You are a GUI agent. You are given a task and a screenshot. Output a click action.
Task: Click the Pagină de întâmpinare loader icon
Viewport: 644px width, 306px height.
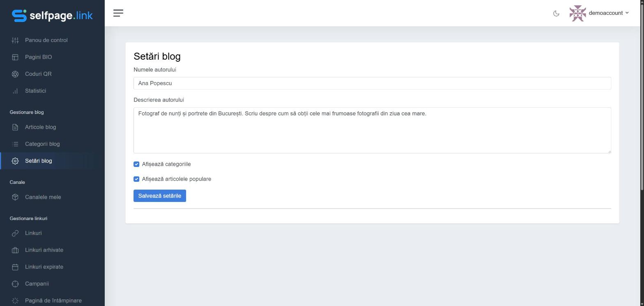(x=15, y=301)
